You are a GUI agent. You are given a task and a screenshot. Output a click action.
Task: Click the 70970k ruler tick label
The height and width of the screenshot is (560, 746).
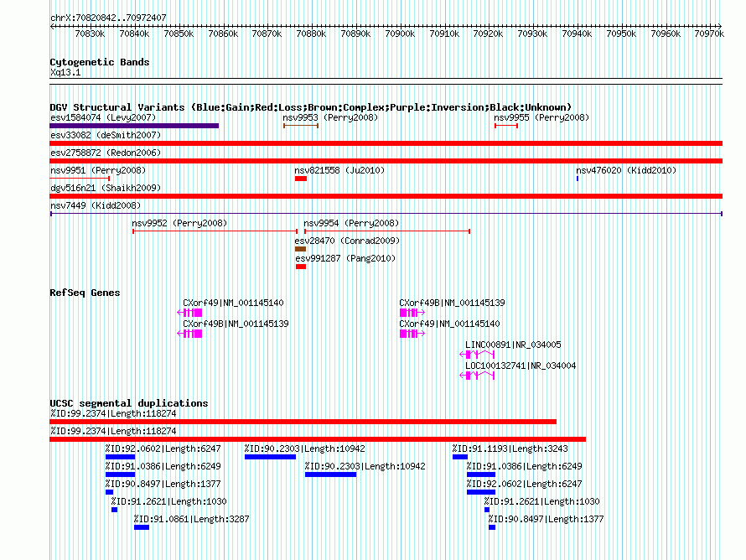[x=709, y=34]
